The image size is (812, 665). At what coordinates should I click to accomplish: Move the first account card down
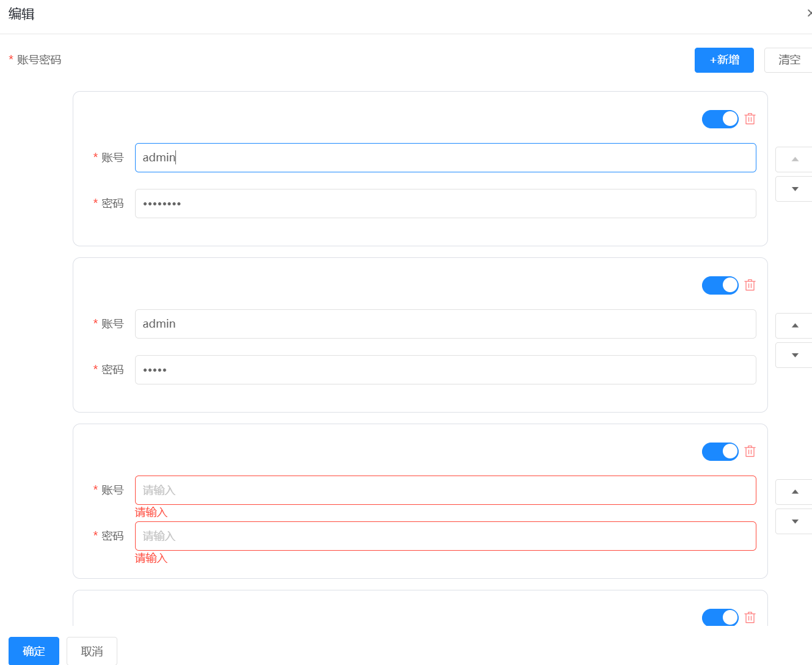coord(794,189)
